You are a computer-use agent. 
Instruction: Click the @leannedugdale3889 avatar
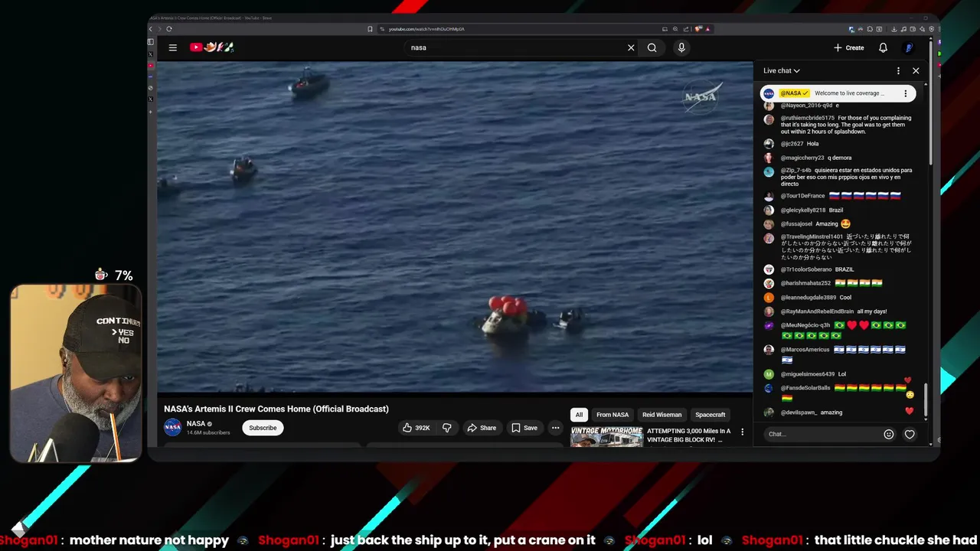(x=769, y=298)
